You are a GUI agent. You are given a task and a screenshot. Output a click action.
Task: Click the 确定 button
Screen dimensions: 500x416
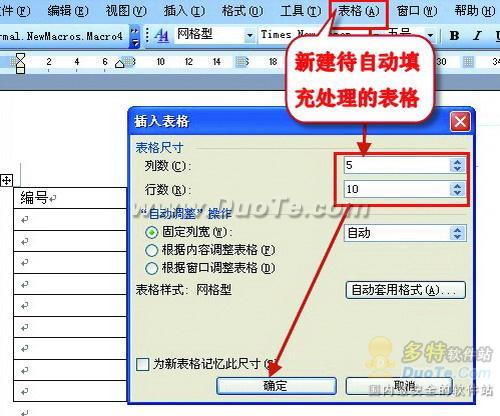276,386
